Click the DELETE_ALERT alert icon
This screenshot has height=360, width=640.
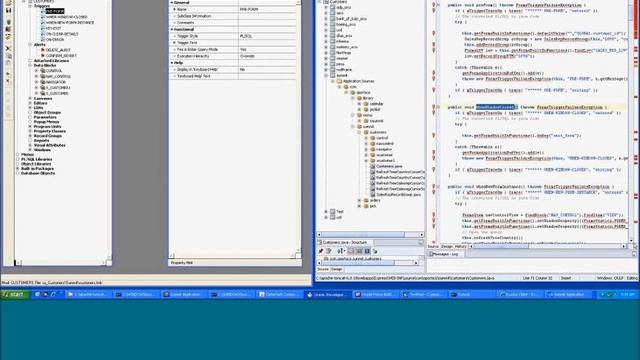click(x=42, y=50)
